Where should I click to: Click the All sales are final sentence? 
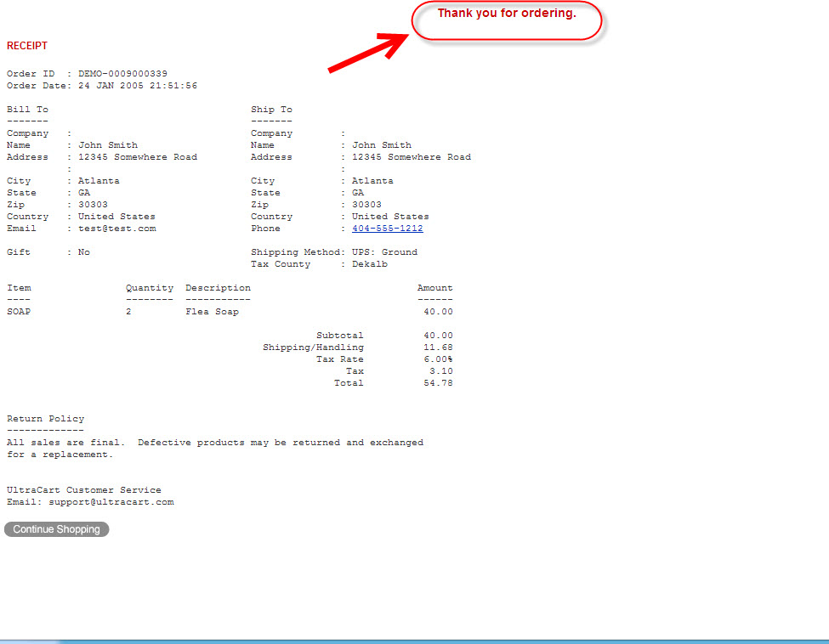coord(65,442)
